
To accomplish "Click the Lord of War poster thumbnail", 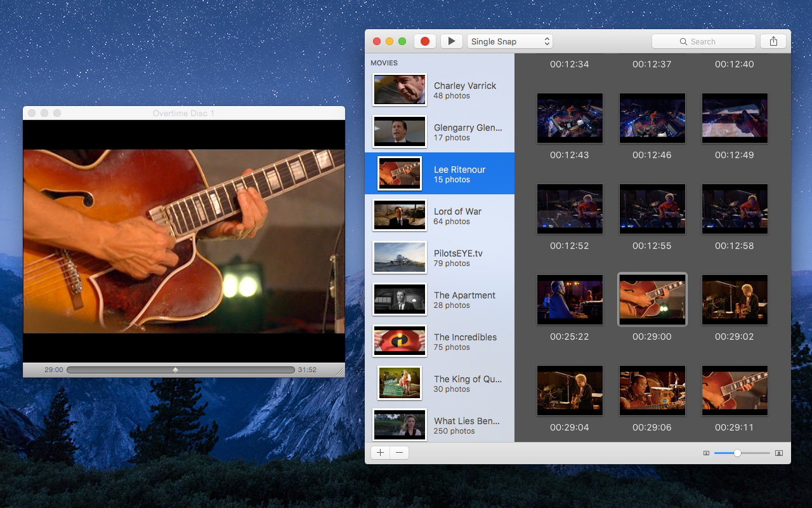I will pyautogui.click(x=400, y=216).
